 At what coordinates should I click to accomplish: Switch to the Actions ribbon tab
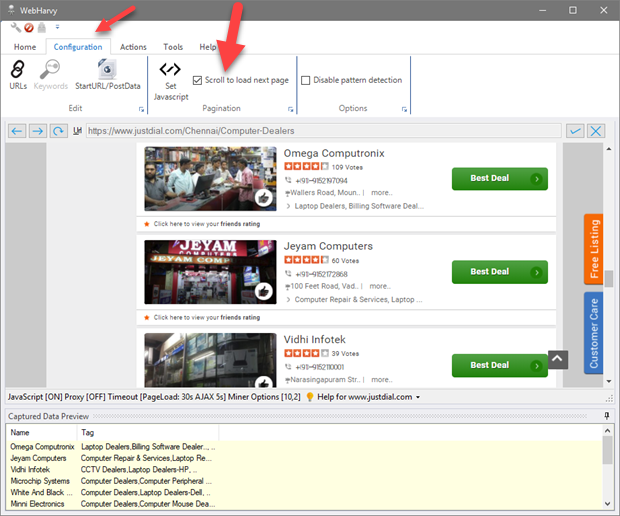click(133, 47)
